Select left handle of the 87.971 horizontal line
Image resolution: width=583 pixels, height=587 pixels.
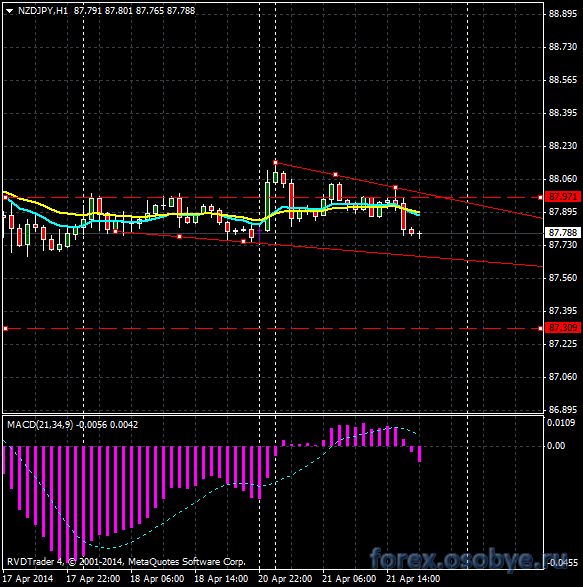pos(6,197)
